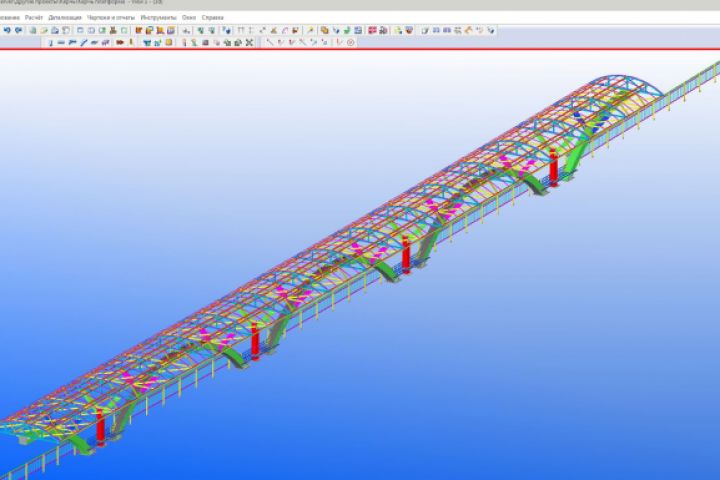Open the Расчёт menu
Image resolution: width=720 pixels, height=480 pixels.
34,17
